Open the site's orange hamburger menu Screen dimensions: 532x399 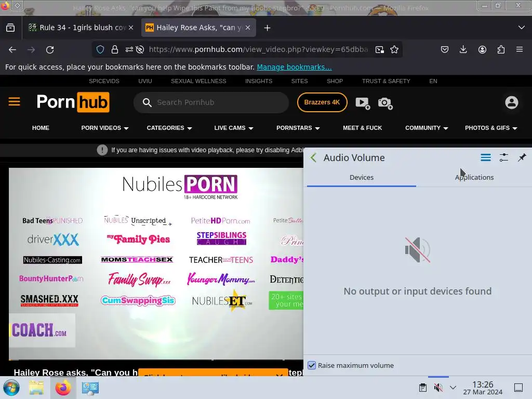tap(14, 101)
